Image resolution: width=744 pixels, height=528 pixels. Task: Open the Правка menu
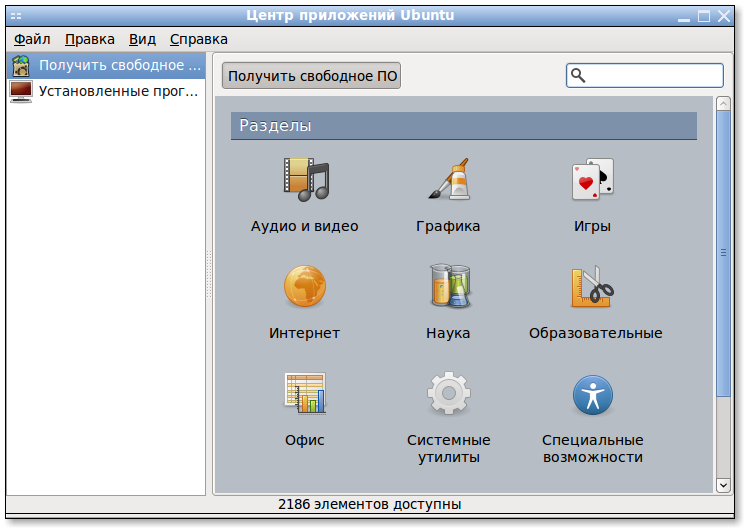pyautogui.click(x=90, y=39)
